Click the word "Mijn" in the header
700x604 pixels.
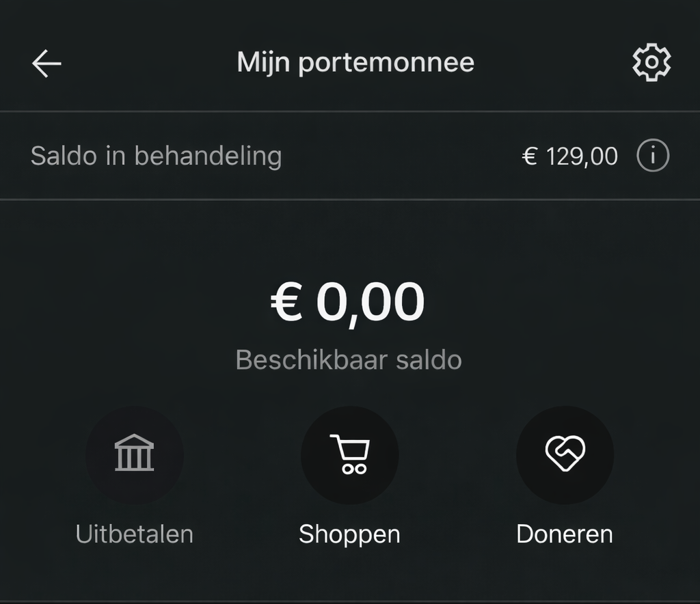tap(264, 63)
